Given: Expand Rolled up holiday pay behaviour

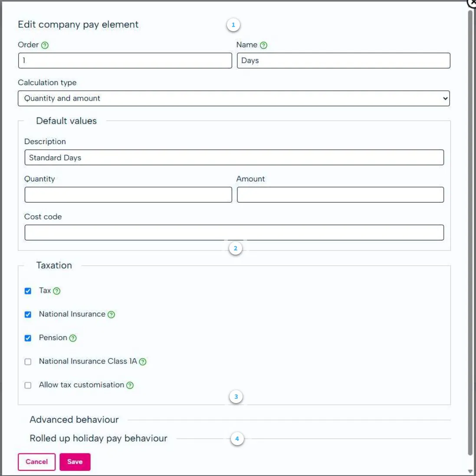Looking at the screenshot, I should click(x=98, y=438).
